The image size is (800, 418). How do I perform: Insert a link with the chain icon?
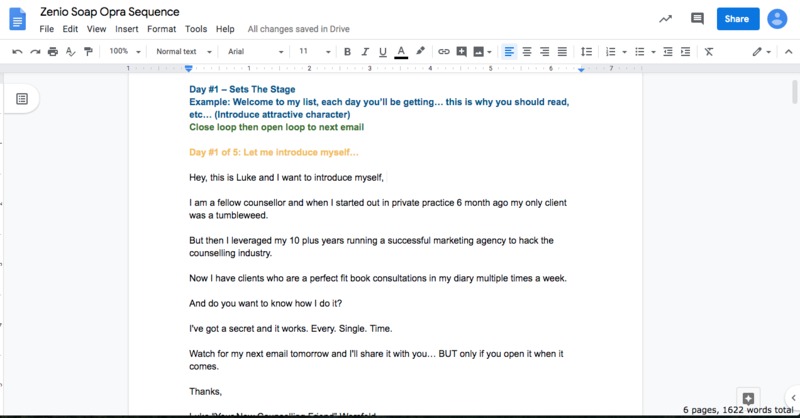pos(443,52)
